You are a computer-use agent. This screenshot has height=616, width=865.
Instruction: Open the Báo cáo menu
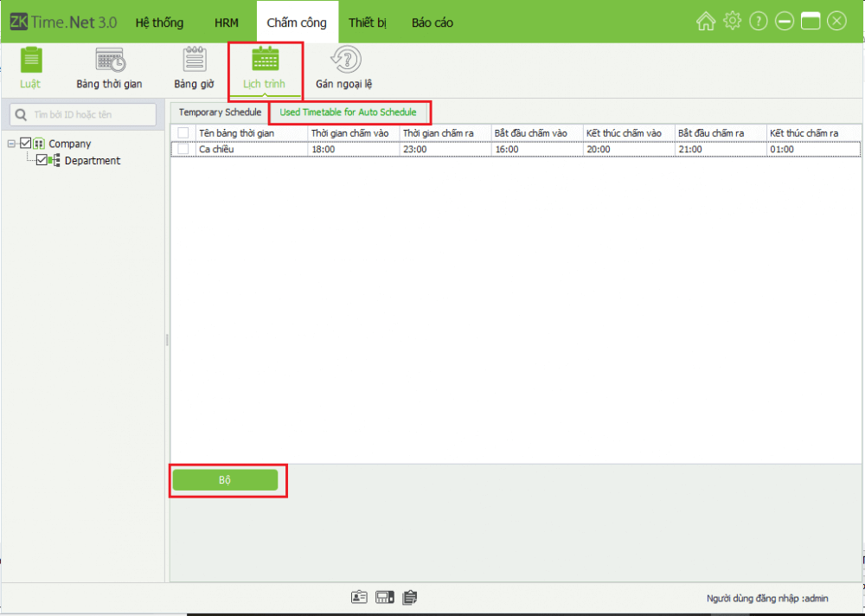point(432,22)
